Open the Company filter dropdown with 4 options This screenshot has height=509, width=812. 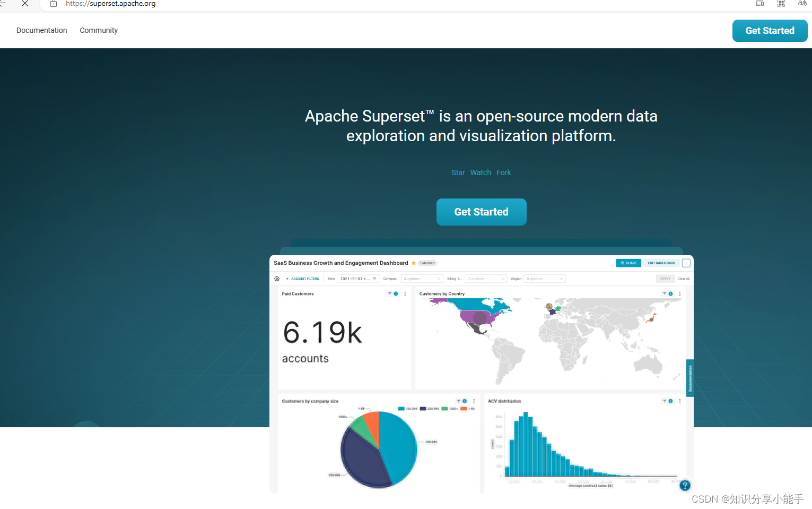tap(422, 279)
